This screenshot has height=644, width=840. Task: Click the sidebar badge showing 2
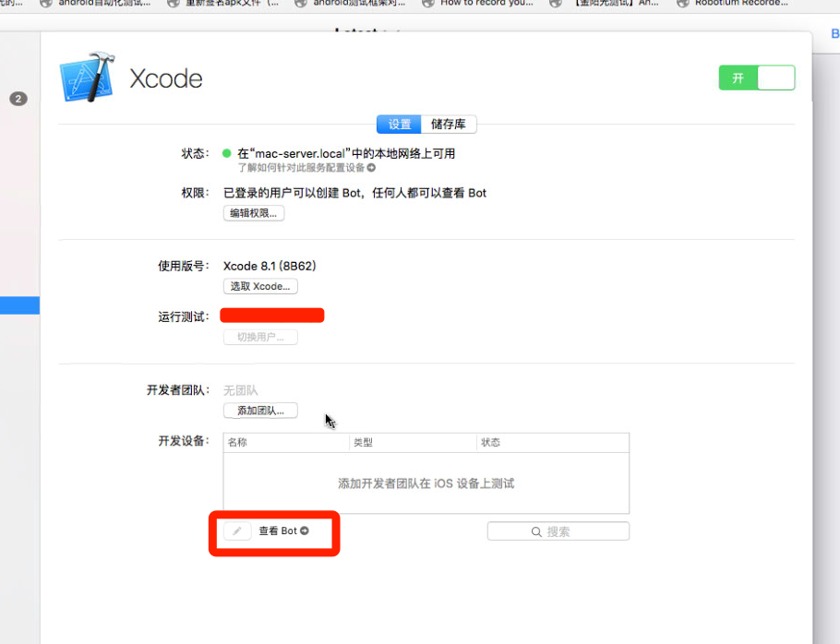18,99
